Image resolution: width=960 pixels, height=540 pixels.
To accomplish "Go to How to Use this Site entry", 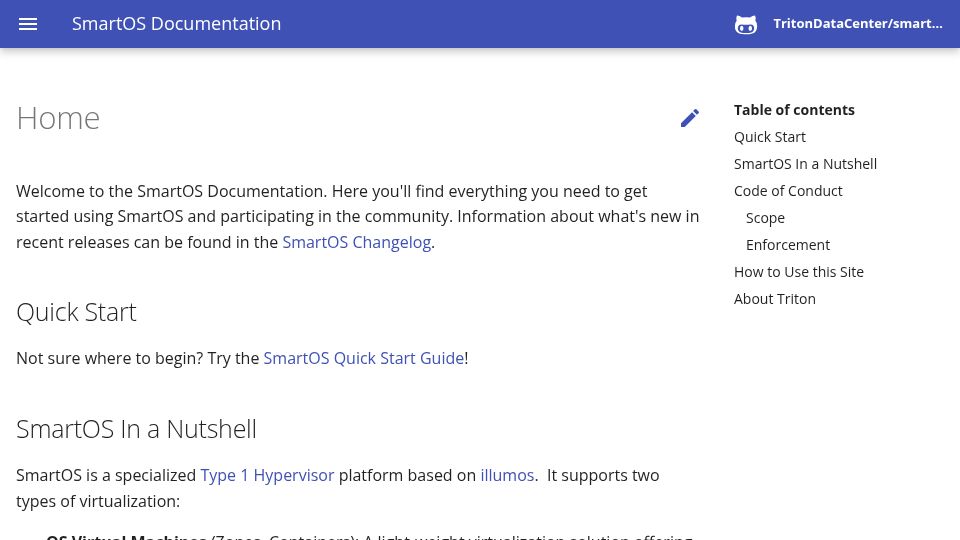I will point(798,272).
